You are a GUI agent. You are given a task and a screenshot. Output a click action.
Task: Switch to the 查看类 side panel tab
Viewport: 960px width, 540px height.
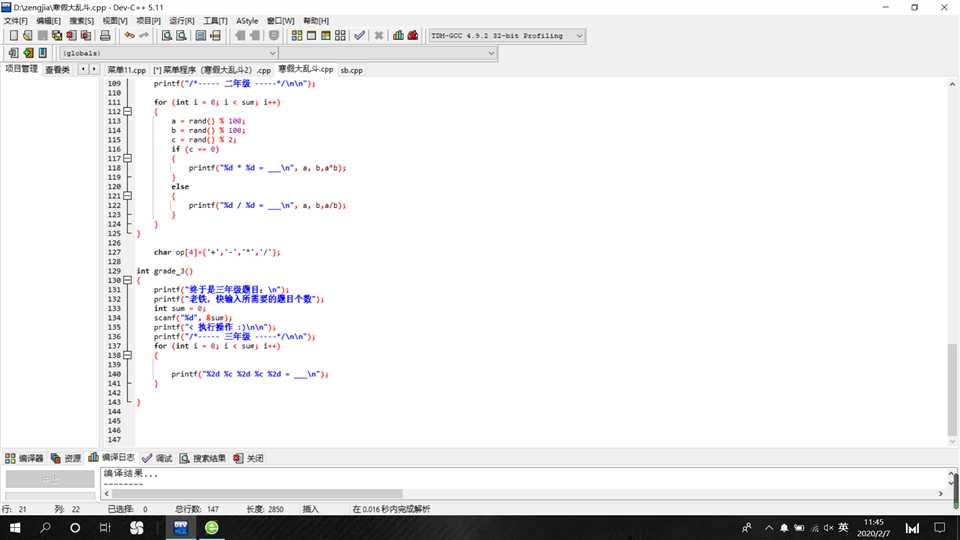pyautogui.click(x=58, y=70)
